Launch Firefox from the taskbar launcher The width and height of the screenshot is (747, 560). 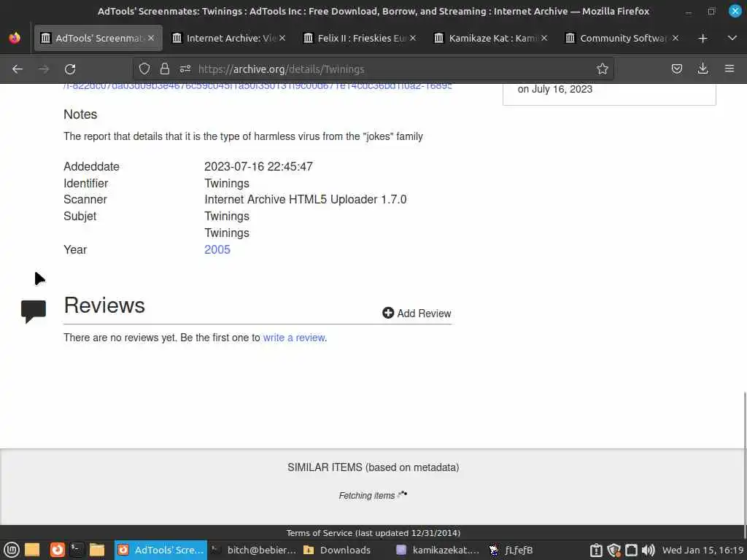(x=57, y=550)
